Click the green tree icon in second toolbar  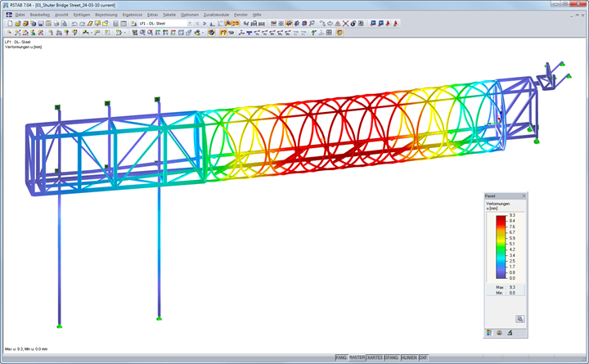pos(313,33)
